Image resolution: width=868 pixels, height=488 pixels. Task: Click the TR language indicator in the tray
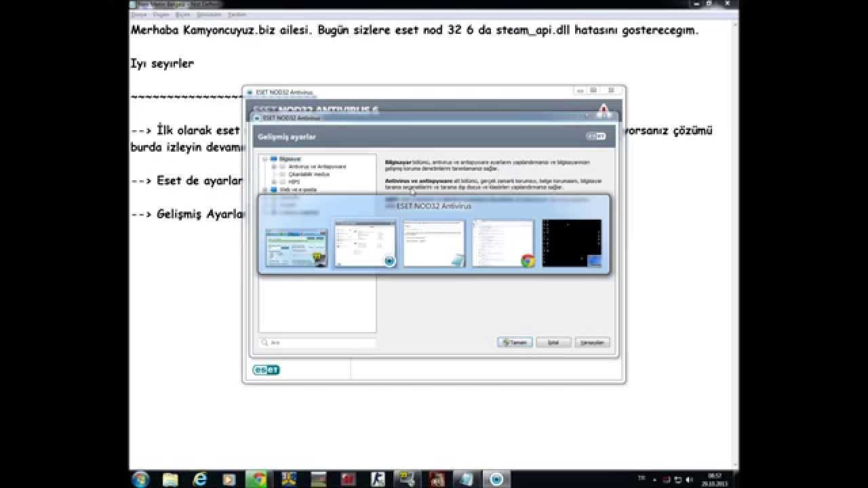(642, 478)
